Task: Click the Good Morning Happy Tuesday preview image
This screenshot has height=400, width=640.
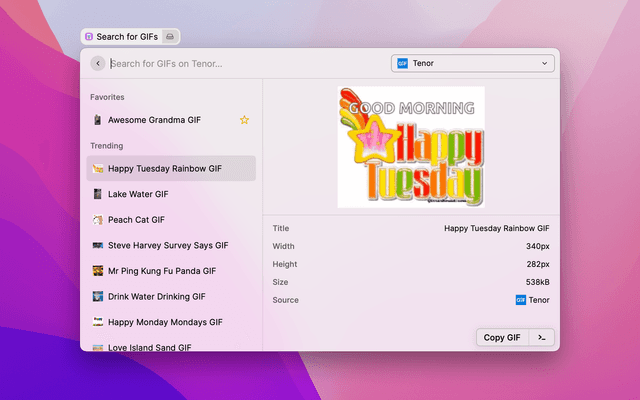Action: click(x=410, y=147)
